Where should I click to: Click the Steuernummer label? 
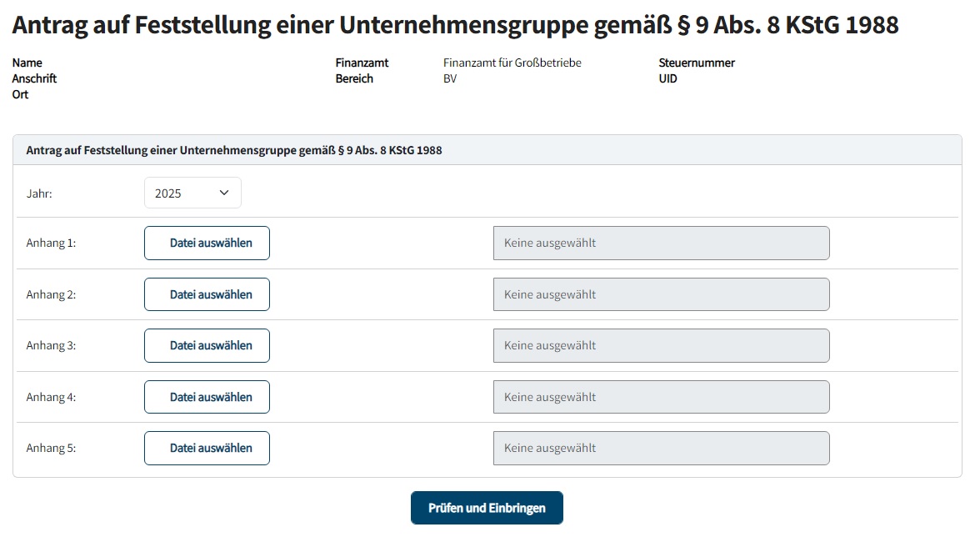697,63
